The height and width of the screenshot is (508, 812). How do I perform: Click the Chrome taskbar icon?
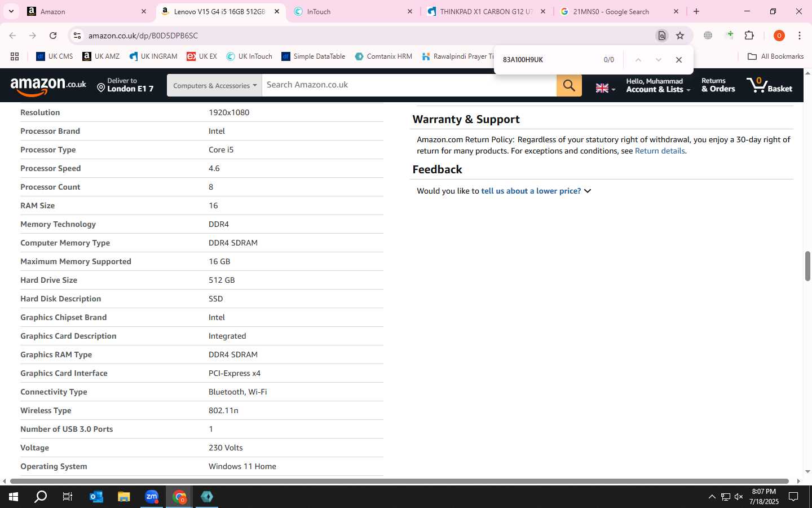[x=179, y=497]
